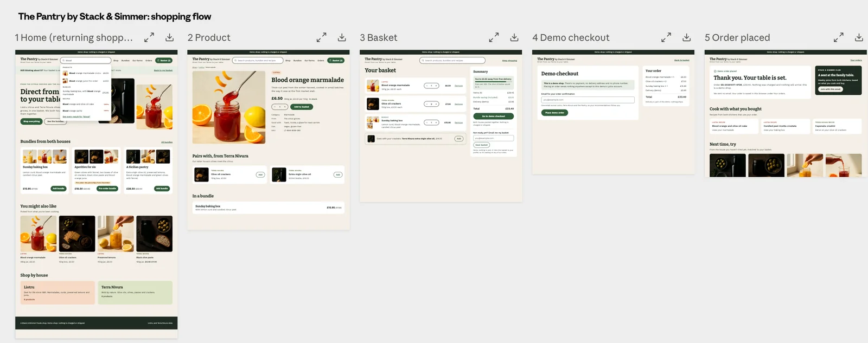The image size is (868, 343).
Task: Click the Basket button in the Product frame header
Action: coord(336,61)
